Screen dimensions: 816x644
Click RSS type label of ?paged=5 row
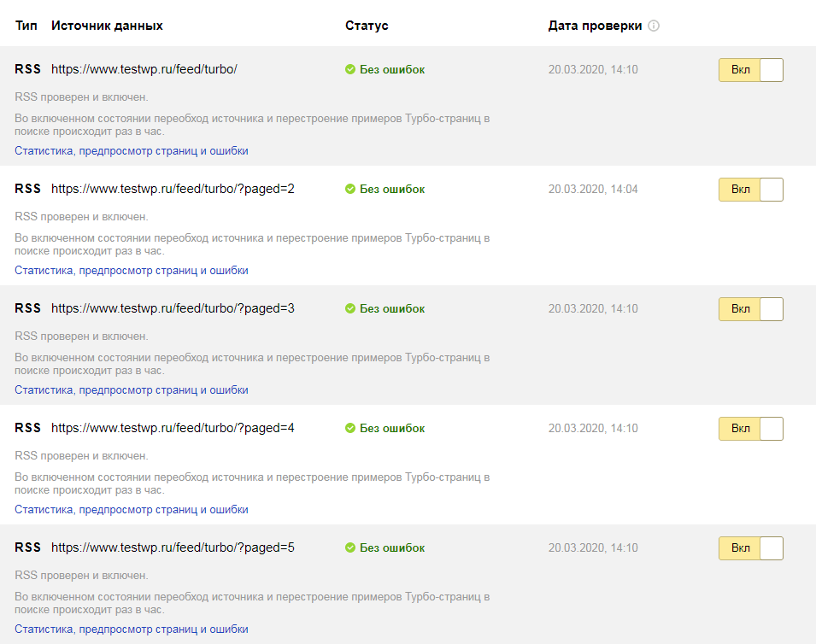(27, 547)
